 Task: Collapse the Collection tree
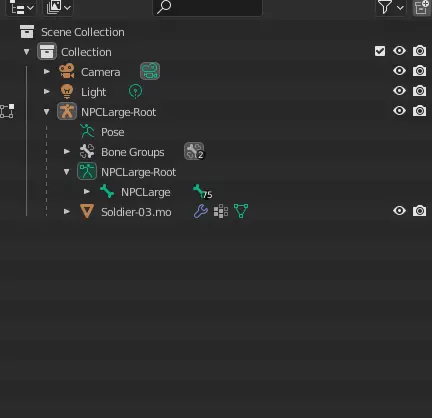pos(27,52)
